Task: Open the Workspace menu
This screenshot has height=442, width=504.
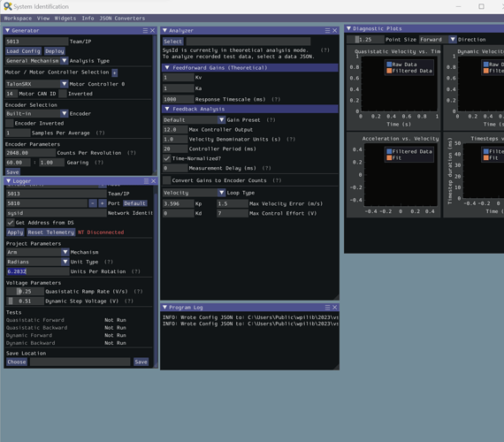Action: 18,19
